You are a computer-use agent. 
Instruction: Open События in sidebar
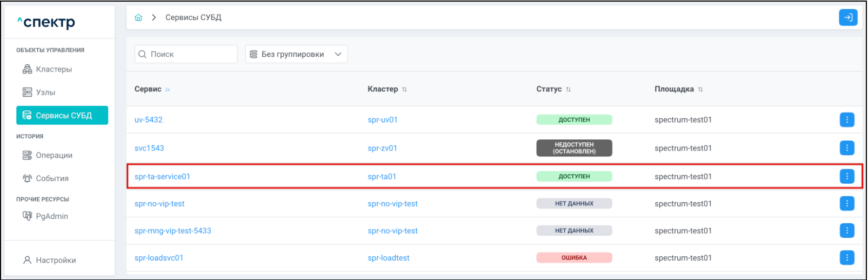52,178
